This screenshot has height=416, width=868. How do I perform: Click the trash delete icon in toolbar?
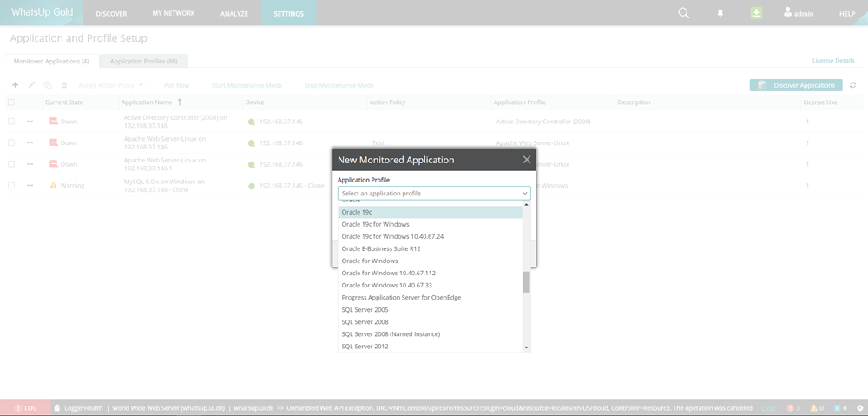pyautogui.click(x=64, y=85)
